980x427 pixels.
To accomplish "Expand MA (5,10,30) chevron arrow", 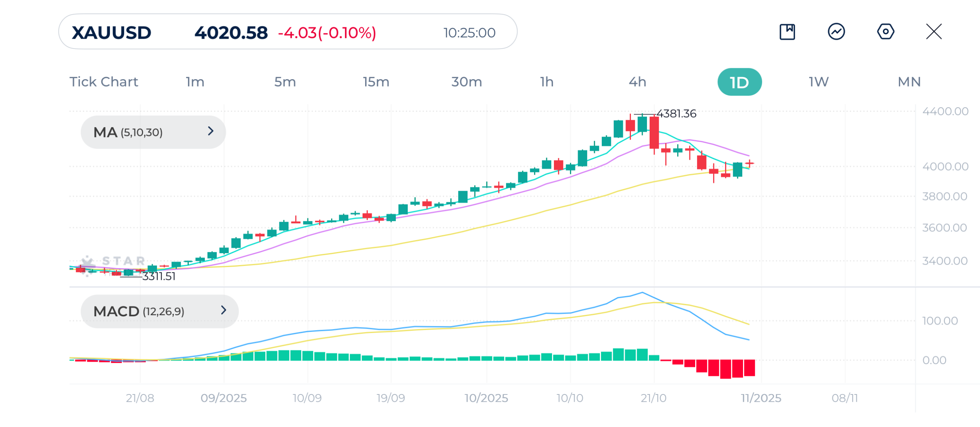I will (x=211, y=131).
